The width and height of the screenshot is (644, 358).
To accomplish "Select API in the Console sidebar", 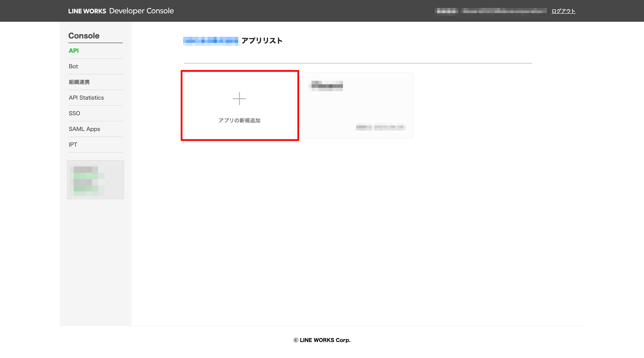I will 74,51.
